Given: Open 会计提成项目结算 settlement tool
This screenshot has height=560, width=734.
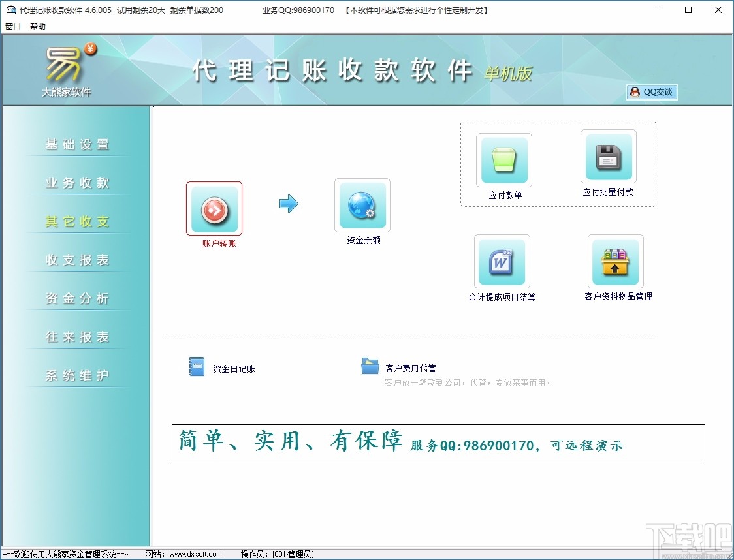Looking at the screenshot, I should (502, 261).
